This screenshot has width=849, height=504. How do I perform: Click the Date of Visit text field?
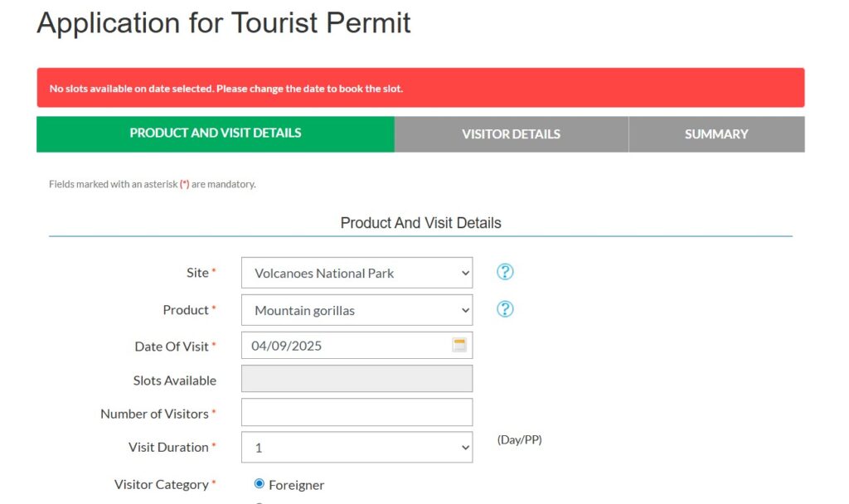coord(340,344)
